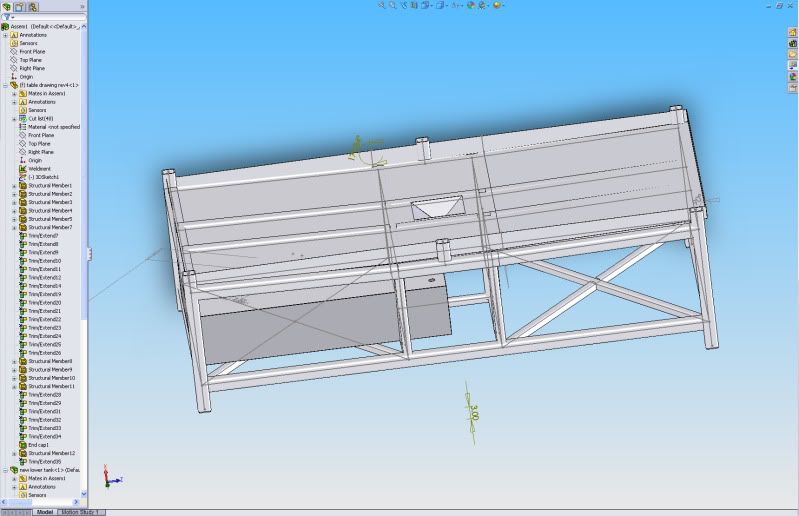Switch to the PropertyManager tab icon
This screenshot has width=799, height=516.
pyautogui.click(x=19, y=6)
